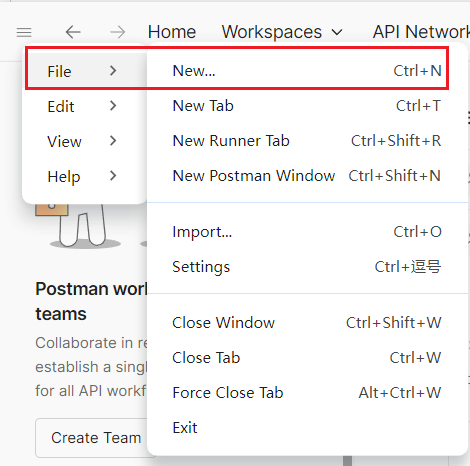470x466 pixels.
Task: Open the View submenu
Action: click(x=84, y=141)
